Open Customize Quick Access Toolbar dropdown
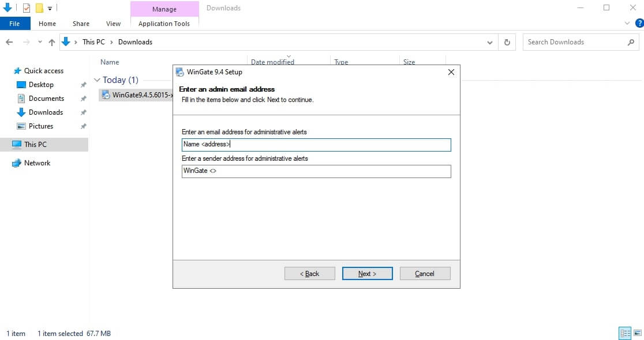This screenshot has height=340, width=644. 50,8
